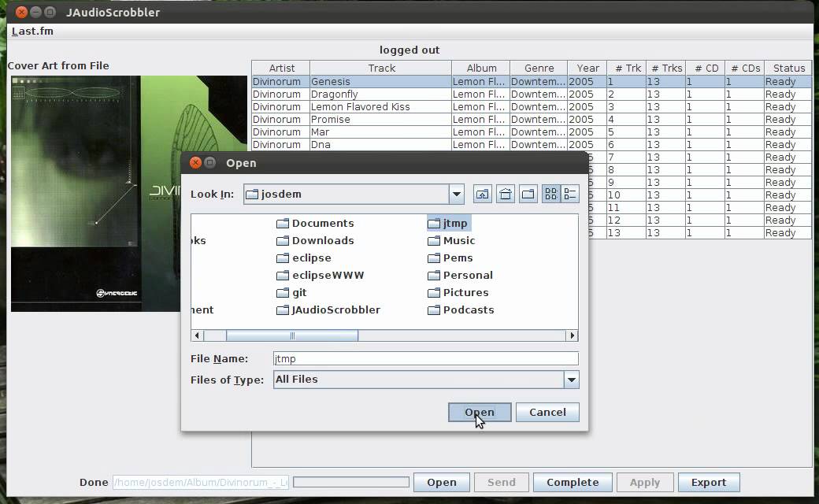The image size is (819, 504).
Task: Create a new folder in Open dialog
Action: 528,195
